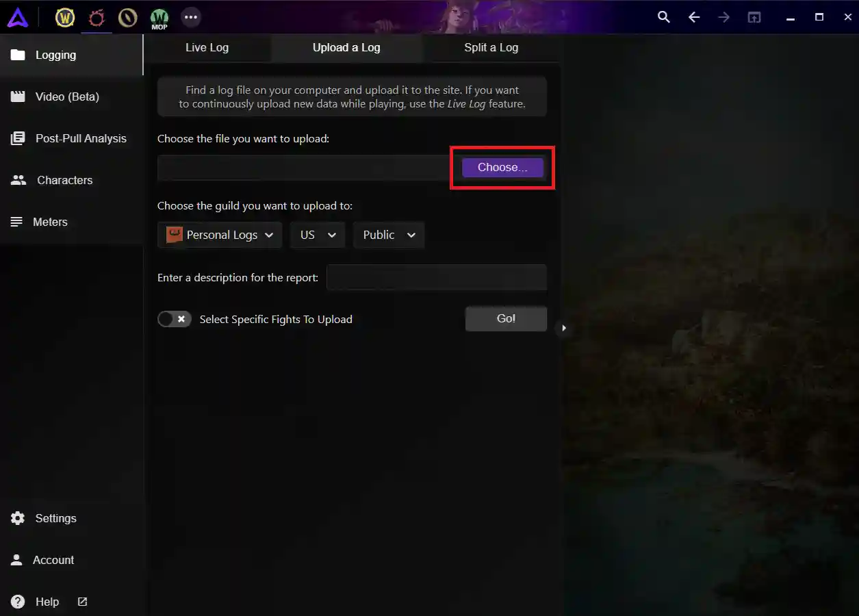Select the Final Fantasy XIV game icon
Viewport: 859px width, 616px height.
pos(96,17)
